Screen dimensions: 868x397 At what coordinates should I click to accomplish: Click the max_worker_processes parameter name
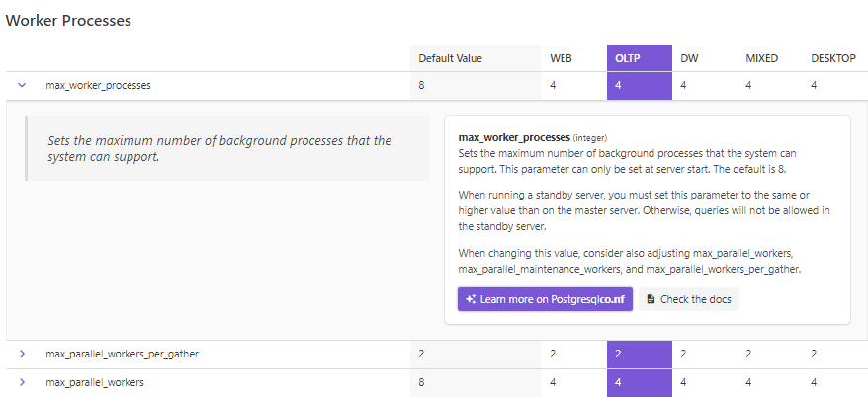point(98,85)
